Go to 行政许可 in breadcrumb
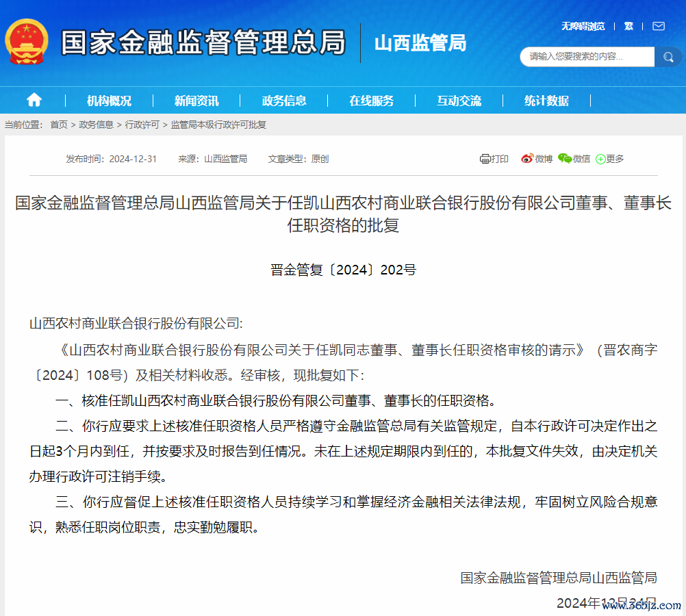Image resolution: width=686 pixels, height=616 pixels. pyautogui.click(x=142, y=125)
